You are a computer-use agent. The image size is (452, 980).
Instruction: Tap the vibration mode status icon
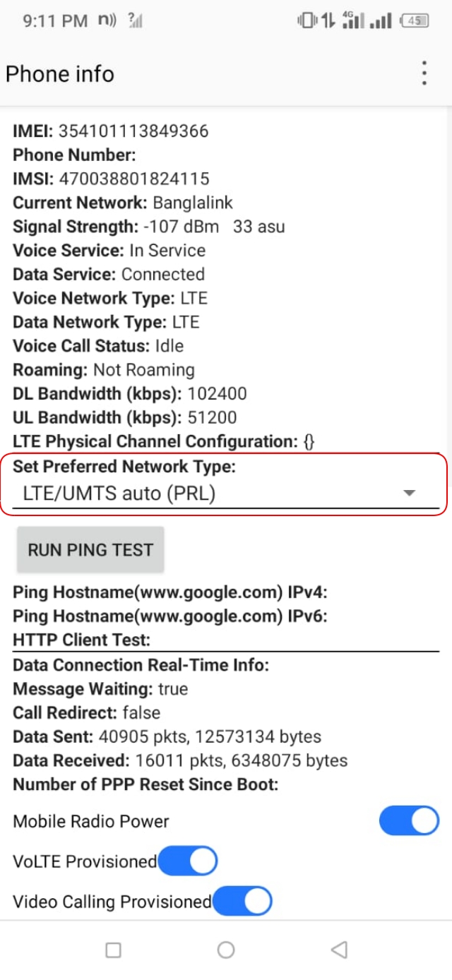[x=309, y=20]
